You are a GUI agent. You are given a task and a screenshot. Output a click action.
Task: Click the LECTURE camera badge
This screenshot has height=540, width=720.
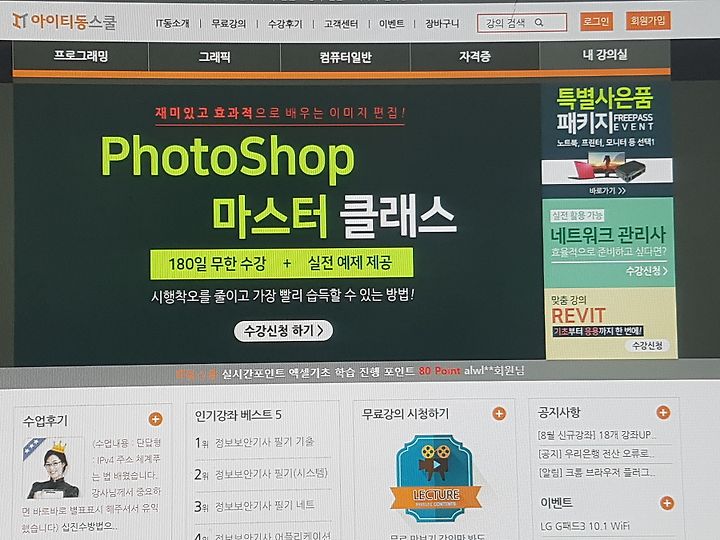pyautogui.click(x=436, y=478)
